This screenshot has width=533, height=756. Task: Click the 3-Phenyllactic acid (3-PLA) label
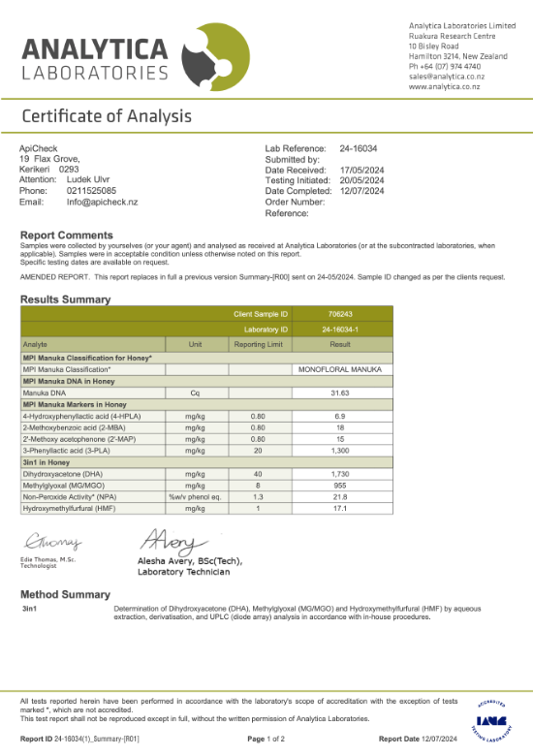(67, 451)
